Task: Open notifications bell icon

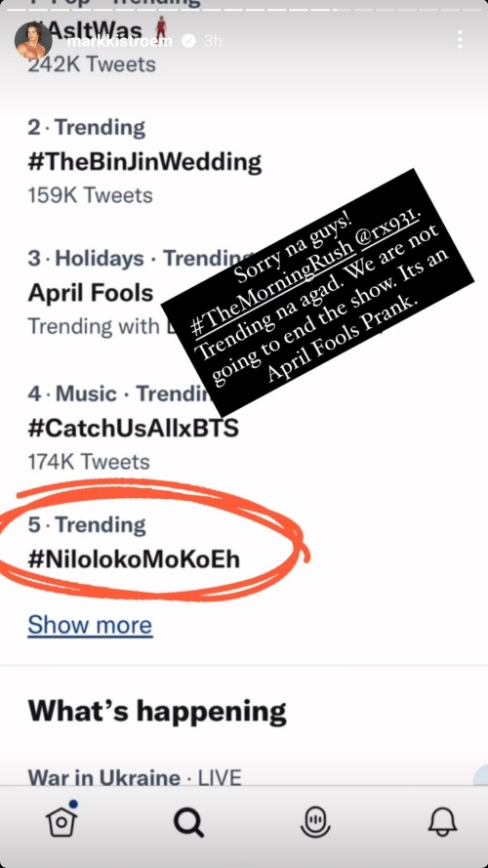Action: point(443,821)
